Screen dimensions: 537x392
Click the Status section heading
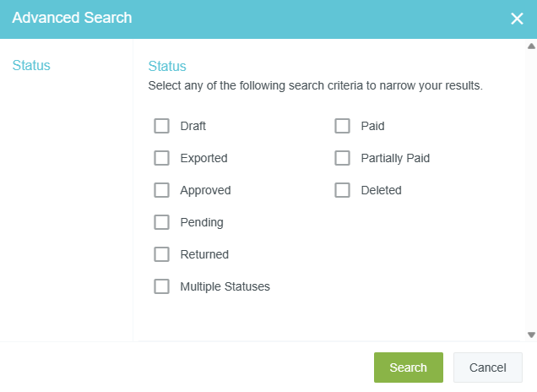pyautogui.click(x=167, y=66)
